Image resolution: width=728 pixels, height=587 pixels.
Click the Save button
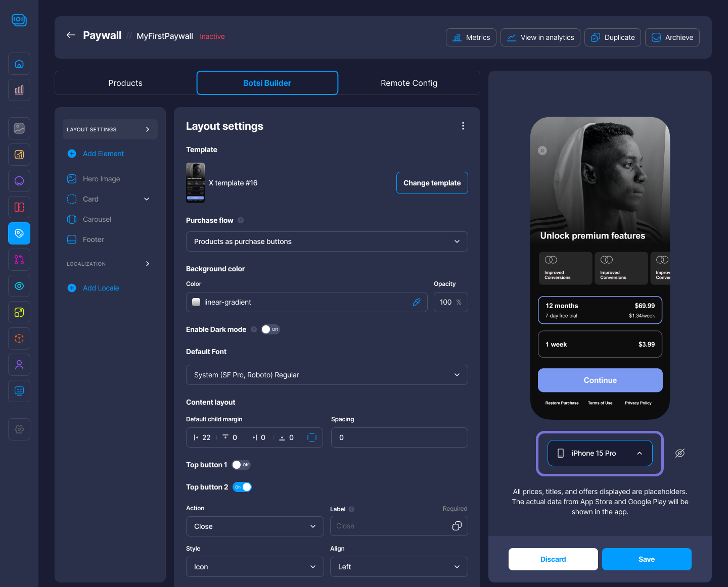(646, 559)
